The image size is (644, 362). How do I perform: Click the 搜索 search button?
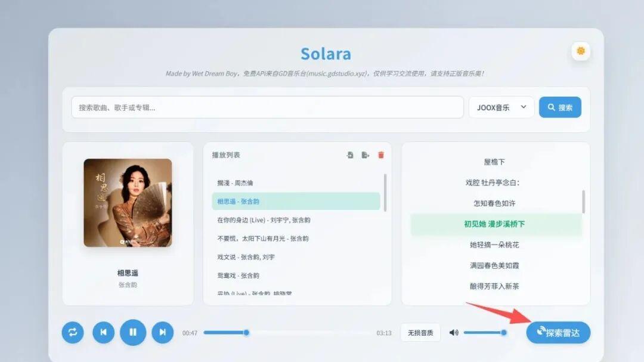[559, 107]
